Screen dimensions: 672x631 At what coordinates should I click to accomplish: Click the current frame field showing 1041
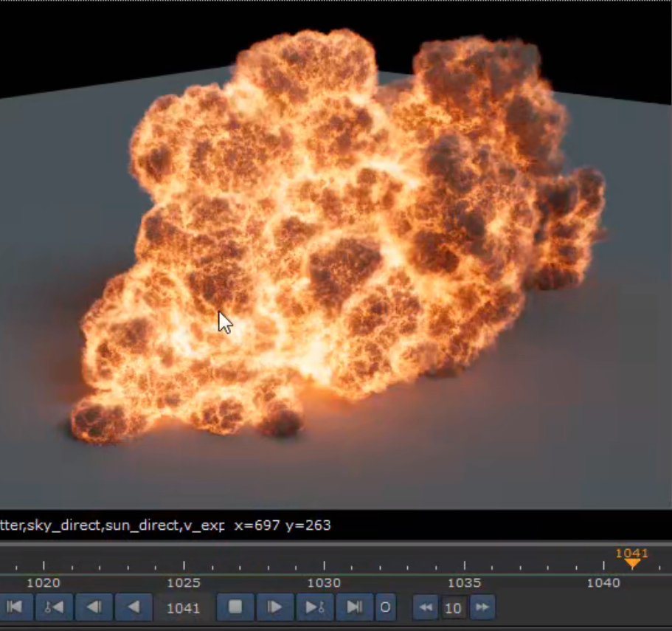click(184, 608)
